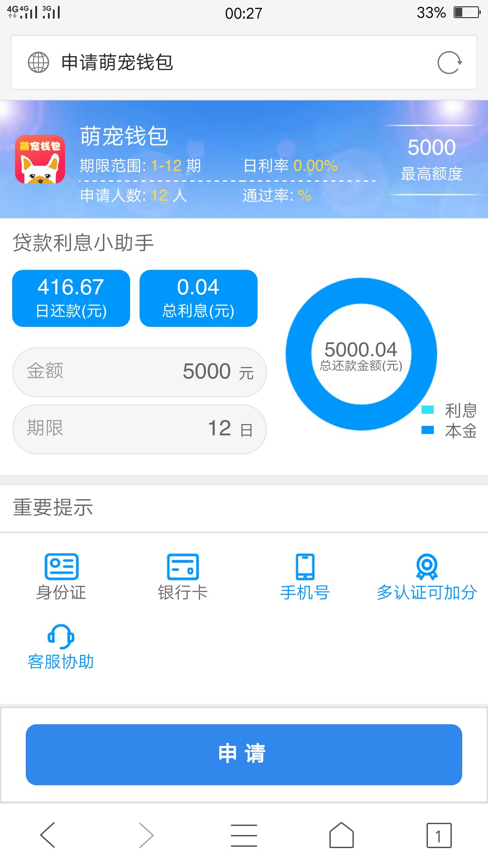
Task: Click the address bar title 申请萌宠钱包
Action: (117, 62)
